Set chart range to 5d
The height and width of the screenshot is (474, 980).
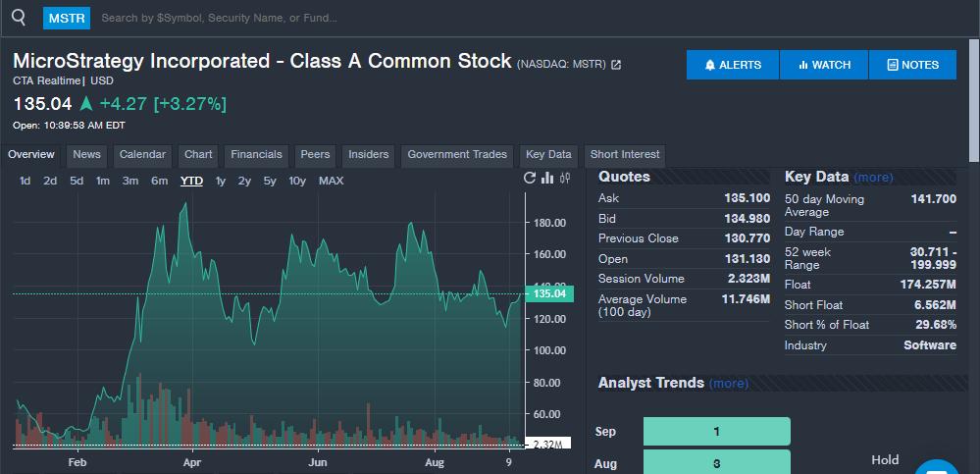pyautogui.click(x=77, y=181)
